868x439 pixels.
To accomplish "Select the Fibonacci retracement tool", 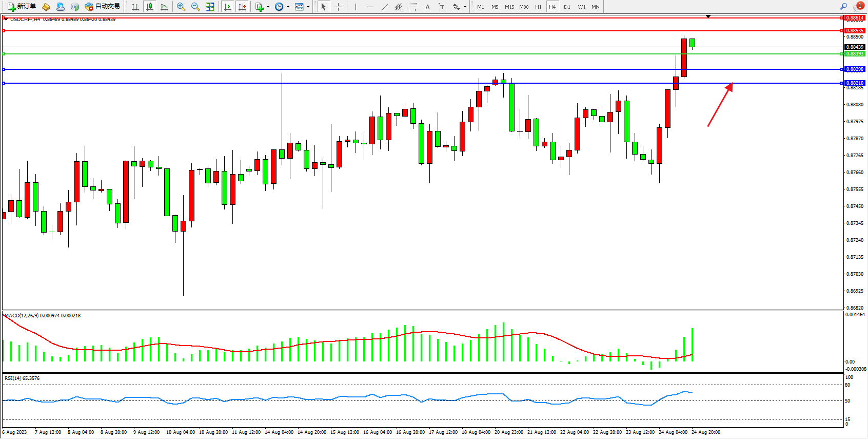I will coord(413,7).
